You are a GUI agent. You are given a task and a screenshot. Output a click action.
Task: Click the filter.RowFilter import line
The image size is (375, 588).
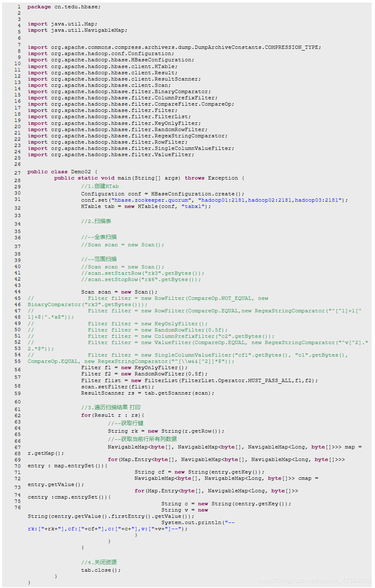108,142
